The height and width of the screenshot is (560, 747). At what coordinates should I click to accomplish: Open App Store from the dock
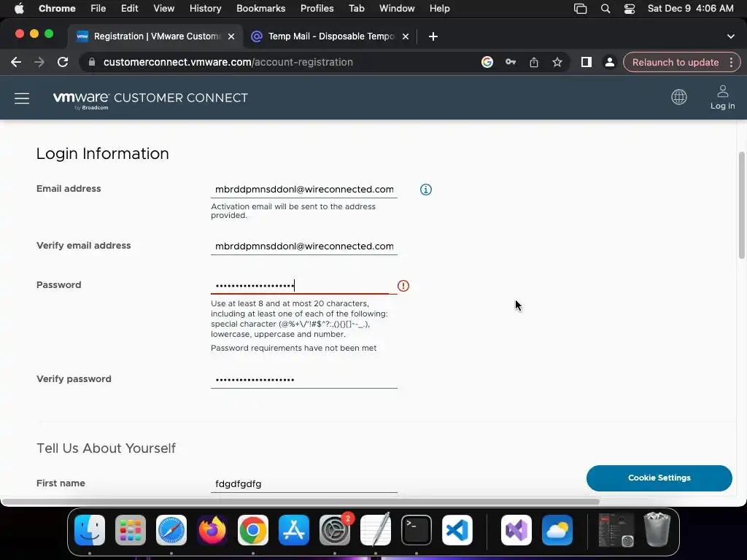[x=294, y=530]
